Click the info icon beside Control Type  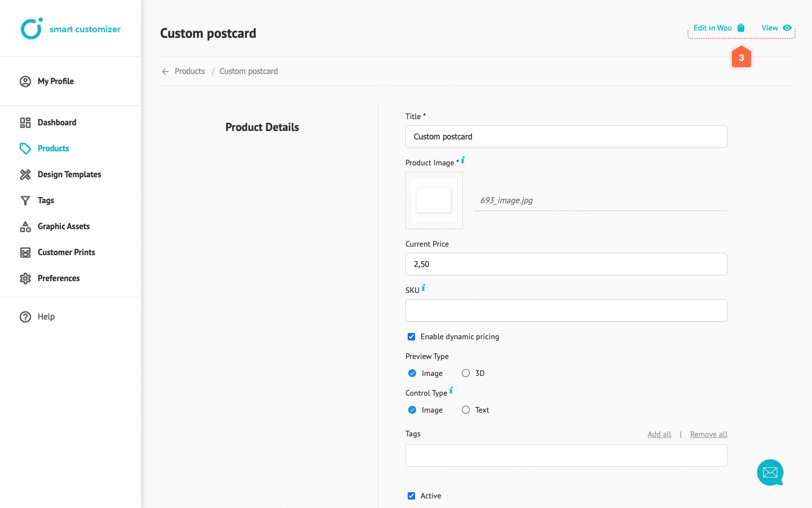451,390
